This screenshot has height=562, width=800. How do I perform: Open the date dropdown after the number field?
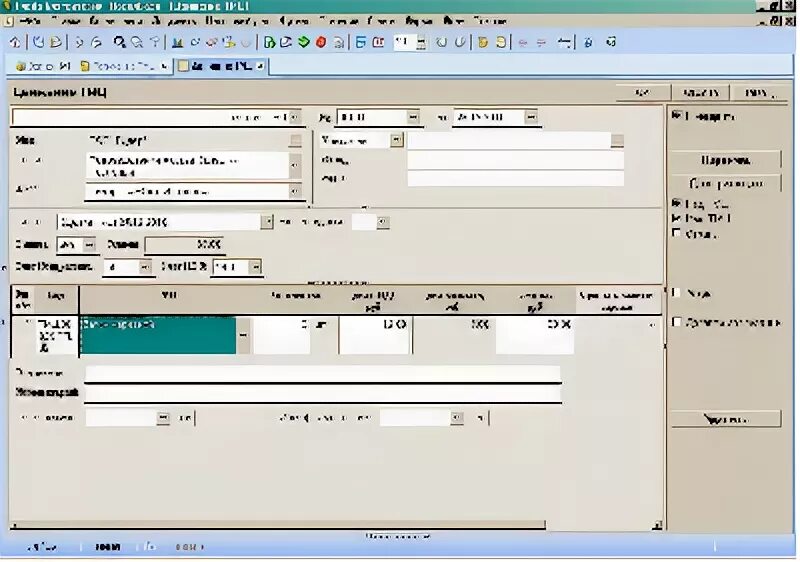pyautogui.click(x=531, y=117)
